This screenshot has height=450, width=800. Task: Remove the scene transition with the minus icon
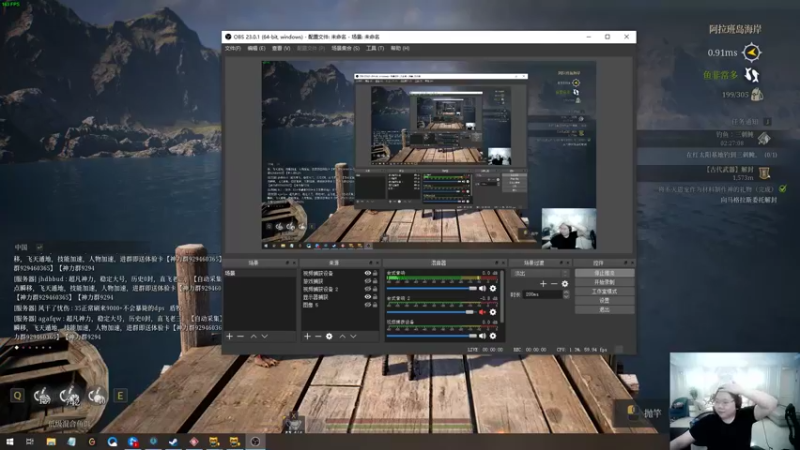point(554,284)
